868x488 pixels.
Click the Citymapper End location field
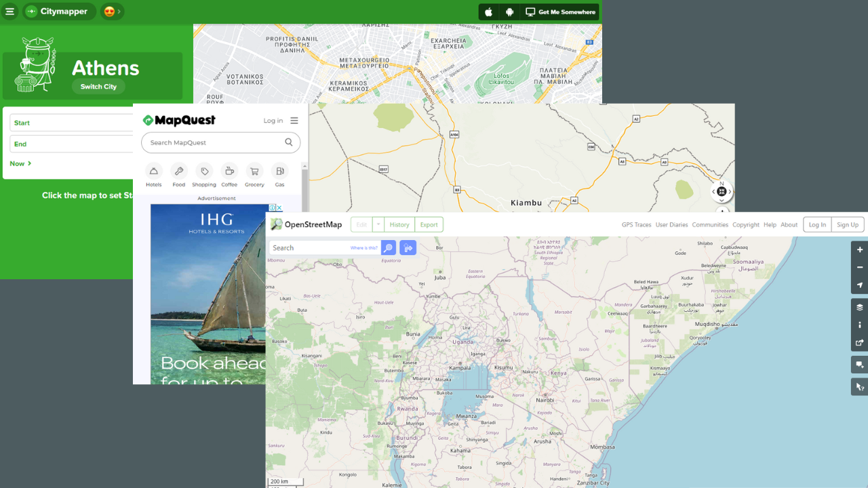[x=71, y=144]
